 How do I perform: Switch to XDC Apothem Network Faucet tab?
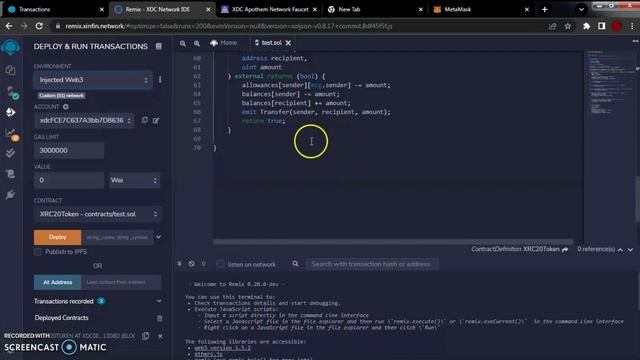[269, 9]
